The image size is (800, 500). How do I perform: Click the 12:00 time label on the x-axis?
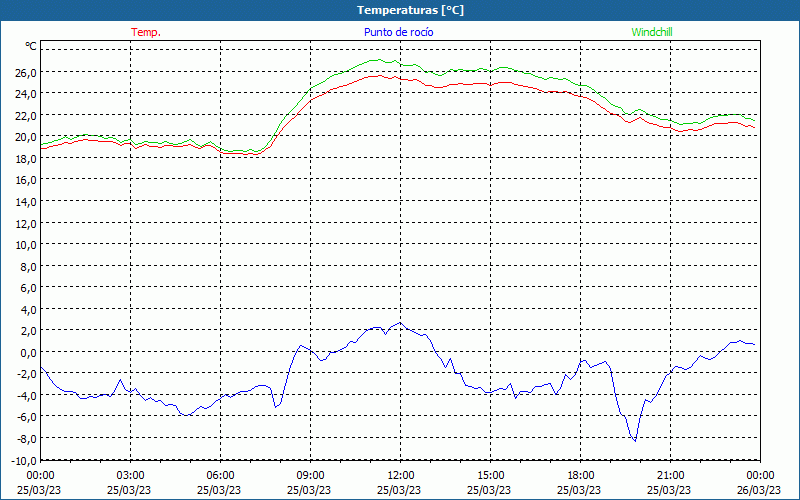pyautogui.click(x=401, y=476)
